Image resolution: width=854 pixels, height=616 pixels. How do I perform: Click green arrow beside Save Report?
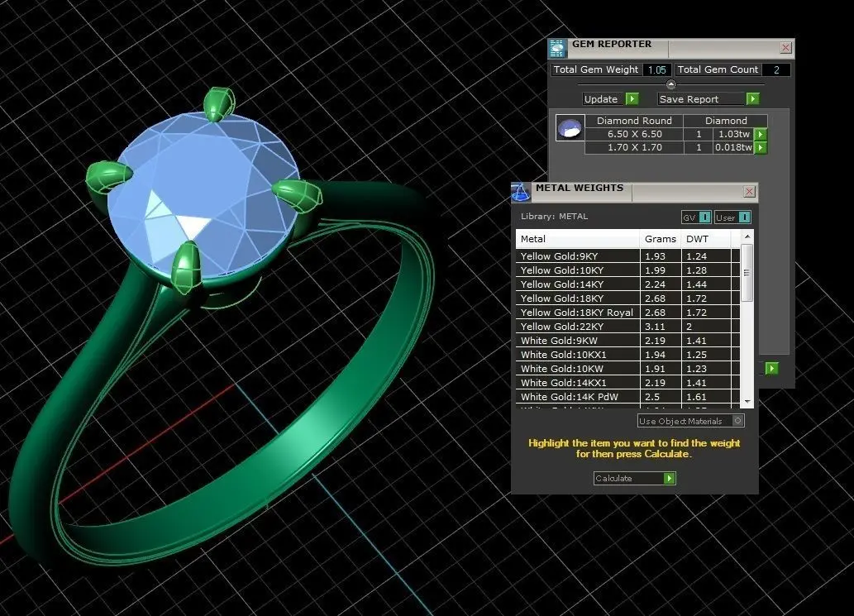pyautogui.click(x=752, y=98)
